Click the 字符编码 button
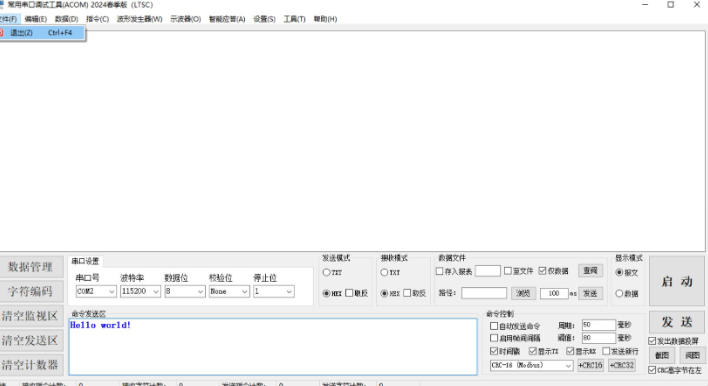 click(31, 291)
